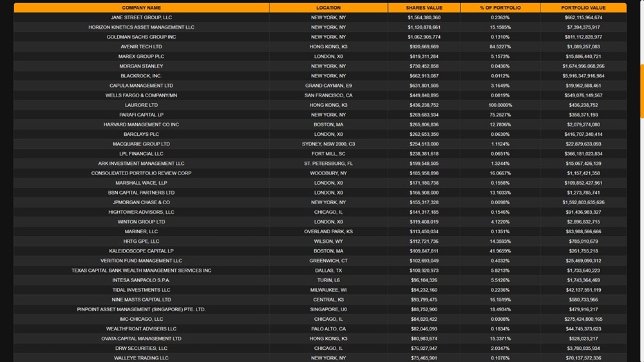Select MARSHALL WACE, LLP name
This screenshot has height=362, width=644.
point(141,183)
